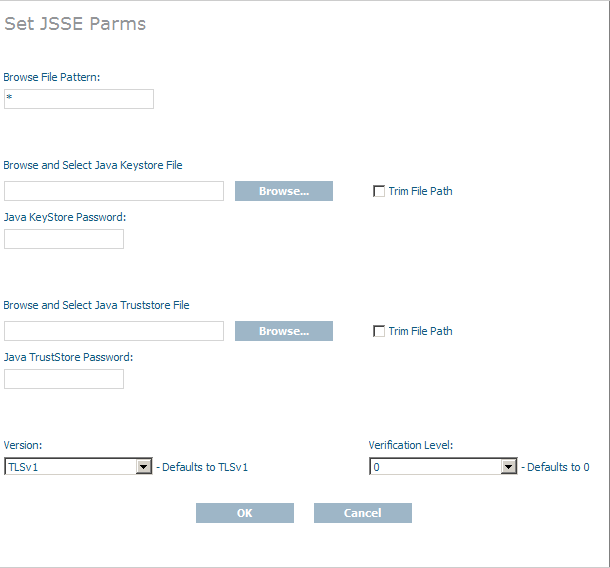This screenshot has height=568, width=610.
Task: Click the Set JSSE Parms heading
Action: (x=75, y=24)
